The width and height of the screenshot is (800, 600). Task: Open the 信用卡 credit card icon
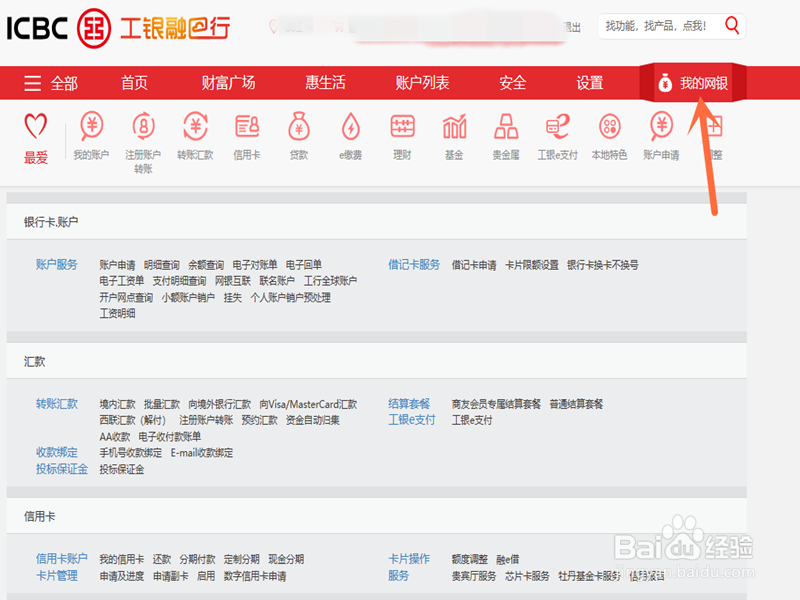247,128
